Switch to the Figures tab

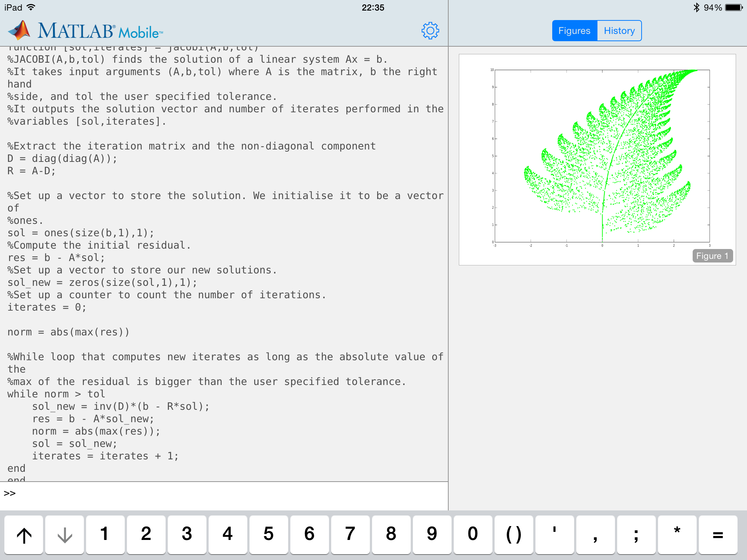coord(574,31)
